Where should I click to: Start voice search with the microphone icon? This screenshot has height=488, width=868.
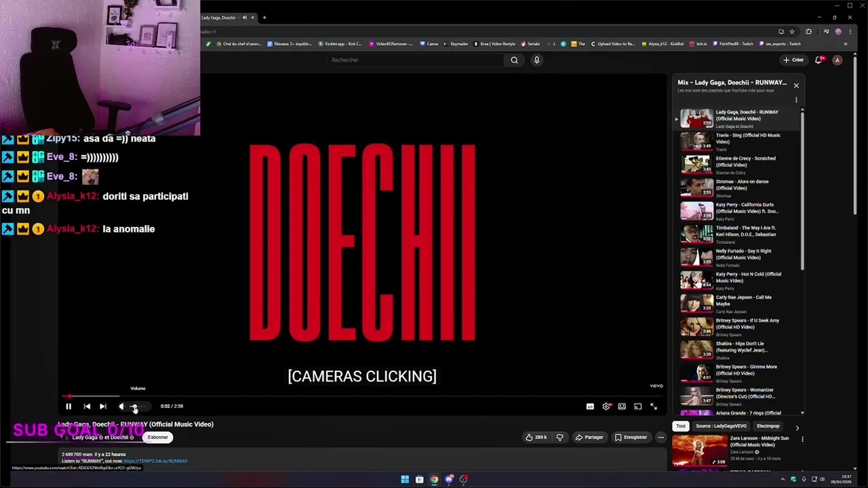click(536, 60)
